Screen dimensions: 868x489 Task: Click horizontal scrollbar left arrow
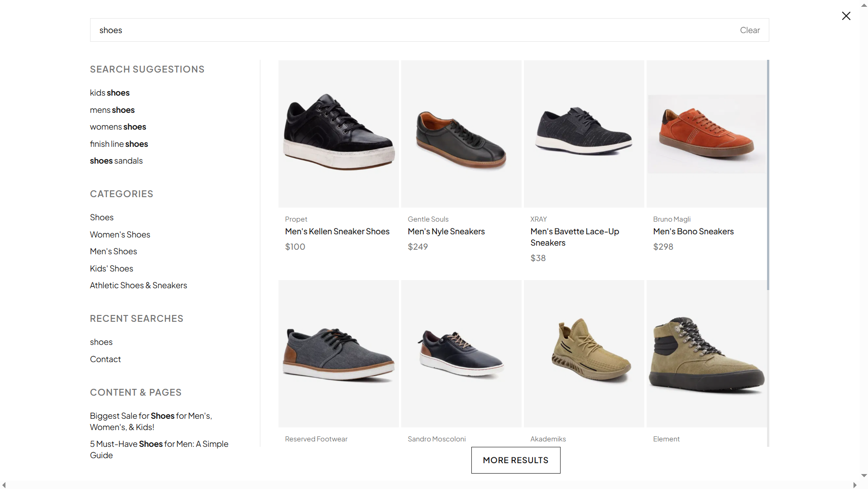[x=4, y=485]
